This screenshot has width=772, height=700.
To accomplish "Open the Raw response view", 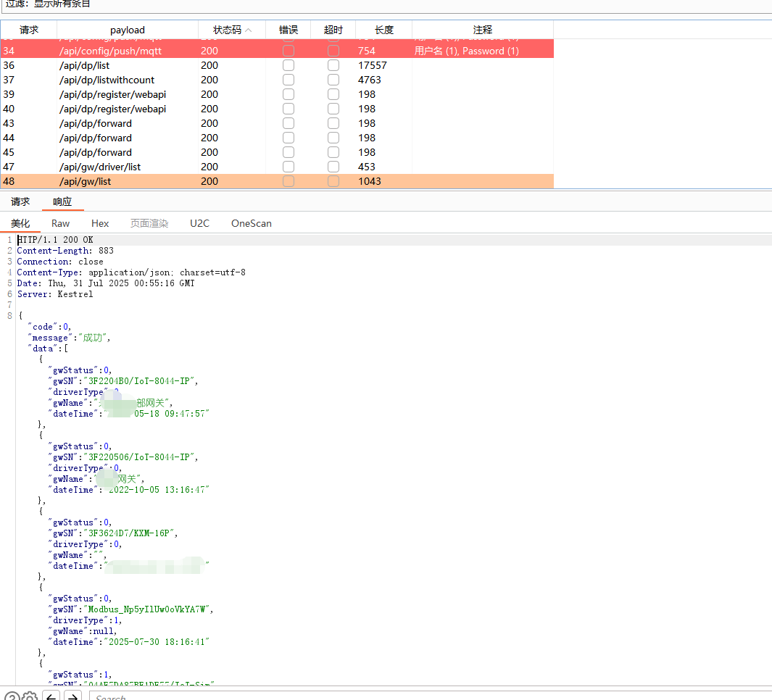I will click(x=61, y=223).
